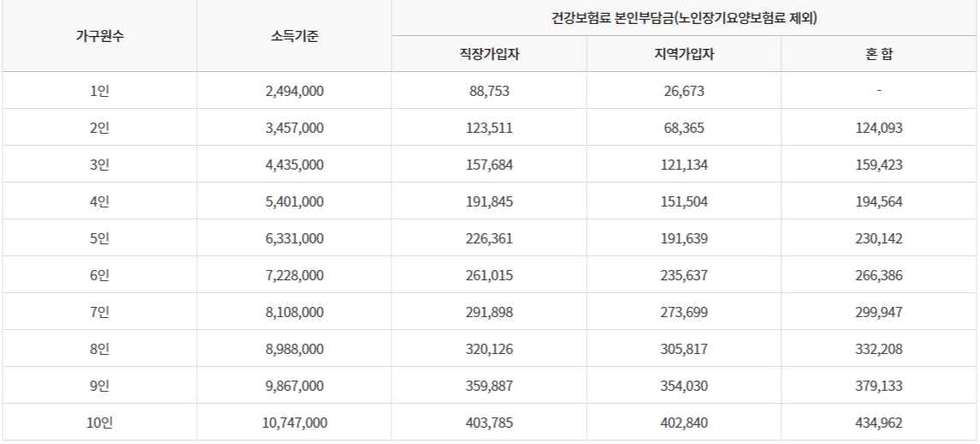Choose the 266,386 mixed value

(879, 276)
